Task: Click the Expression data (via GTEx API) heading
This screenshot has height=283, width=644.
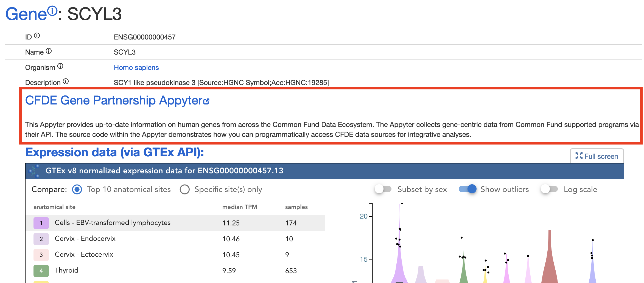Action: pyautogui.click(x=114, y=152)
